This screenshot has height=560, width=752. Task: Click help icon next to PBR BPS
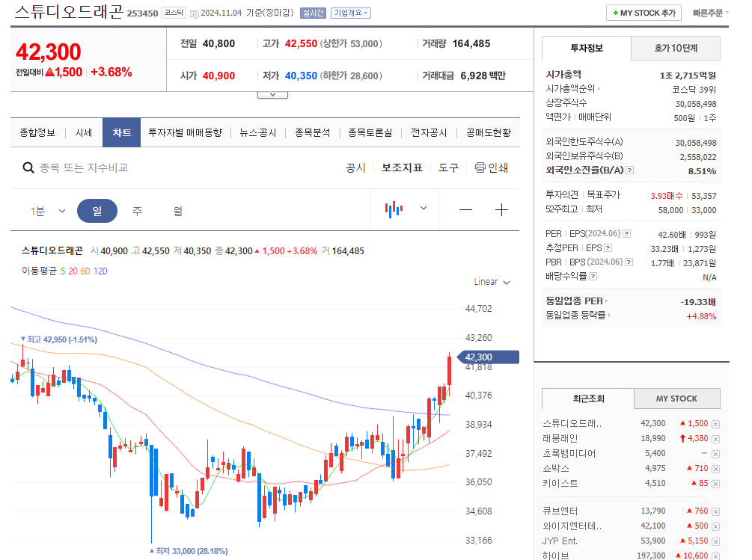629,262
